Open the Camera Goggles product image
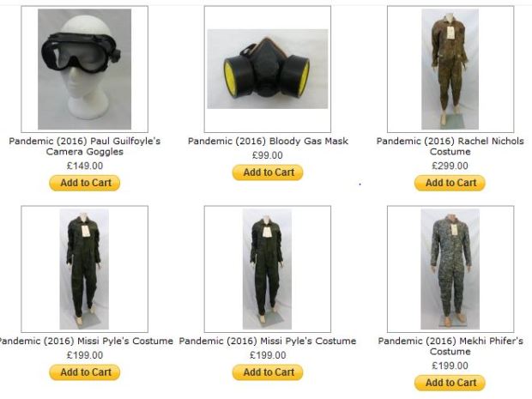 point(84,70)
